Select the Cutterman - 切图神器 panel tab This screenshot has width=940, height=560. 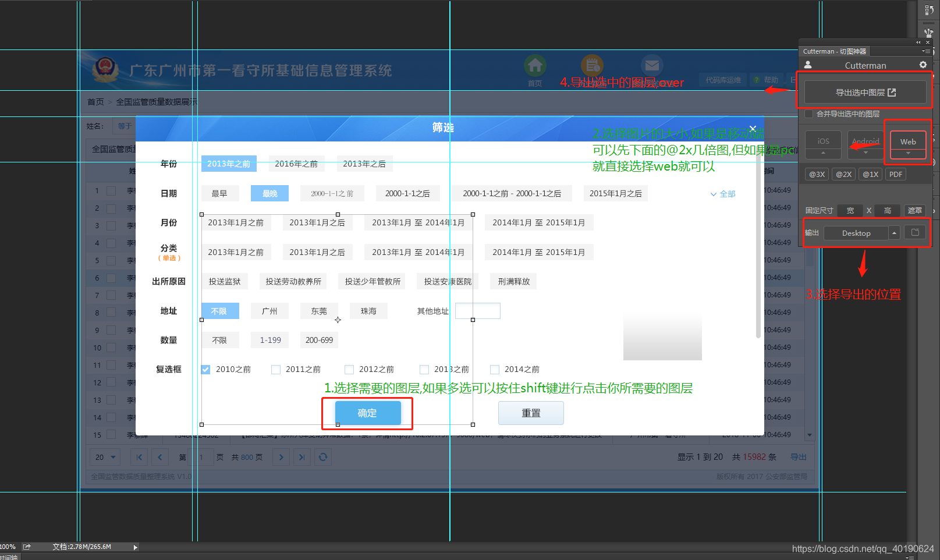point(835,51)
